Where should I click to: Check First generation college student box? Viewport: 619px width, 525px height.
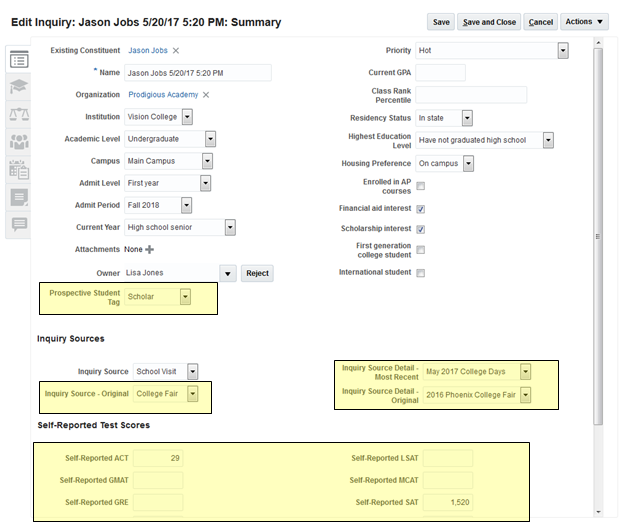coord(421,250)
